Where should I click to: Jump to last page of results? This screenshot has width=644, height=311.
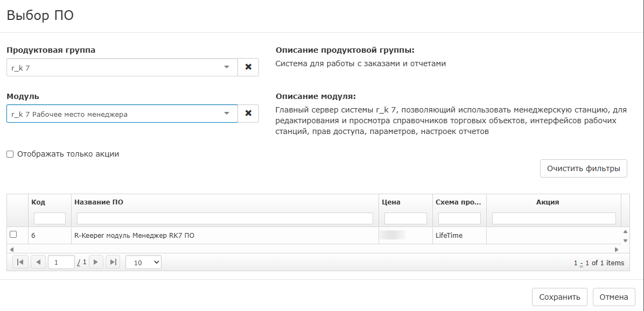pyautogui.click(x=113, y=262)
